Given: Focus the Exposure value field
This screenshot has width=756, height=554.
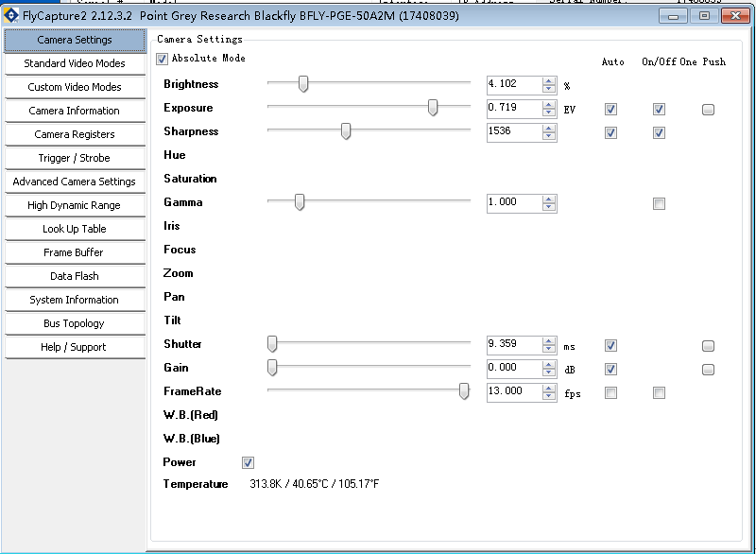Looking at the screenshot, I should click(x=514, y=109).
